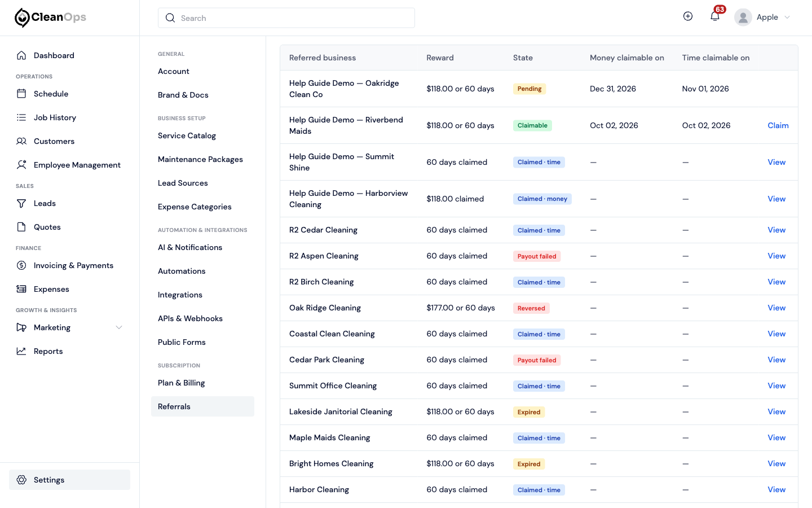The image size is (812, 508).
Task: Click the Pending state badge
Action: pos(529,89)
